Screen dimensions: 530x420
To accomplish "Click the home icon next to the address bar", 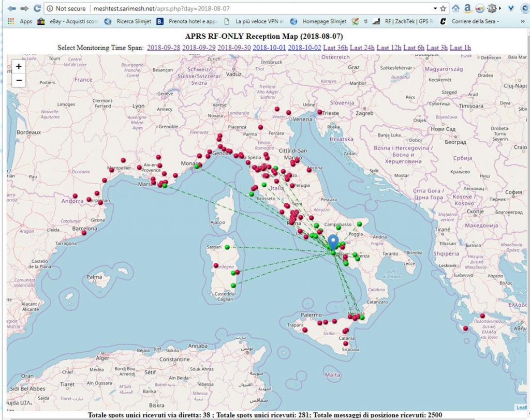I will point(456,8).
